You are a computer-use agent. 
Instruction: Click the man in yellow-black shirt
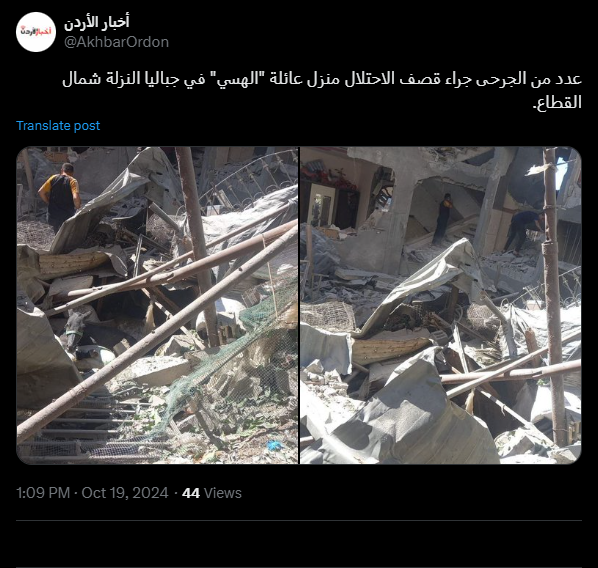(x=60, y=196)
